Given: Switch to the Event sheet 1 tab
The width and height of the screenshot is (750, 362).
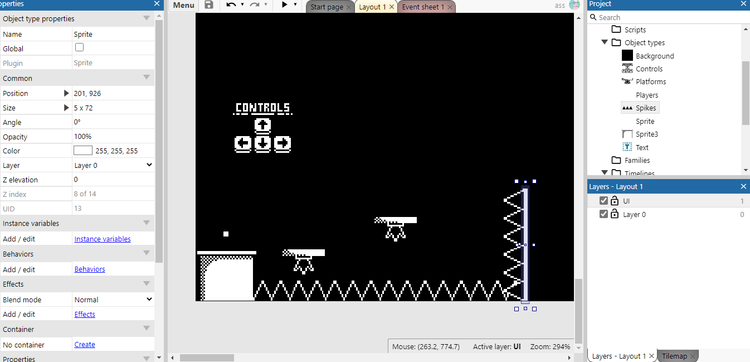Looking at the screenshot, I should (x=423, y=7).
